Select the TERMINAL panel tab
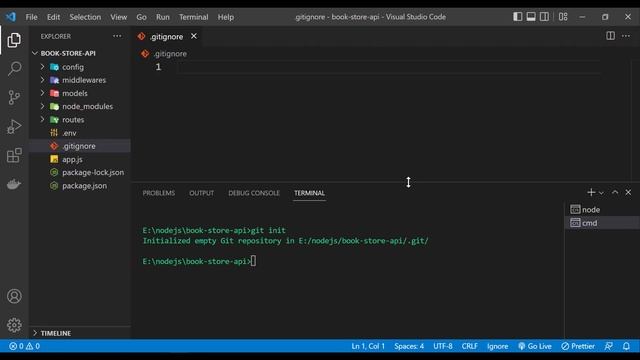This screenshot has height=360, width=640. point(309,193)
